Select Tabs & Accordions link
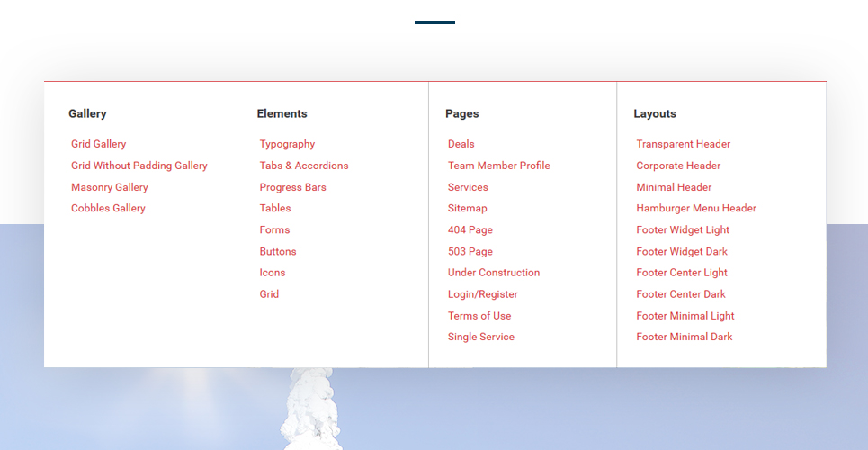868x450 pixels. 304,166
